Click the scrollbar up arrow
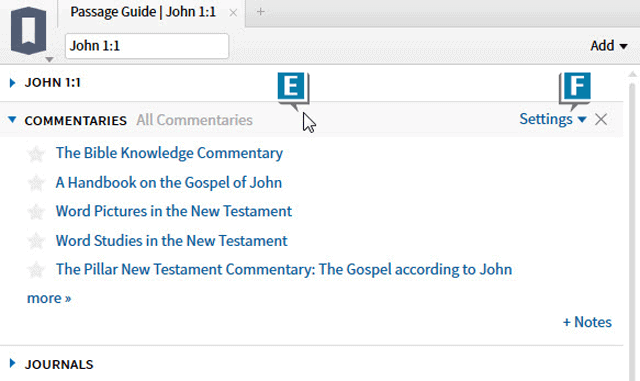Image resolution: width=640 pixels, height=381 pixels. coord(632,74)
